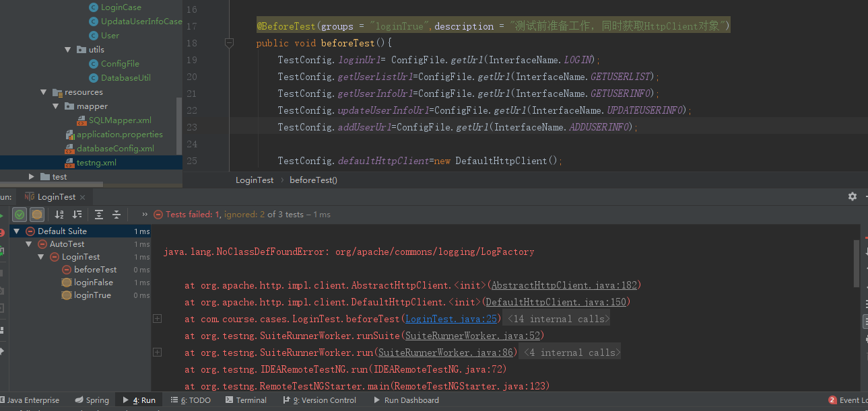Viewport: 868px width, 411px height.
Task: Show more test toolbar actions chevron
Action: (145, 215)
